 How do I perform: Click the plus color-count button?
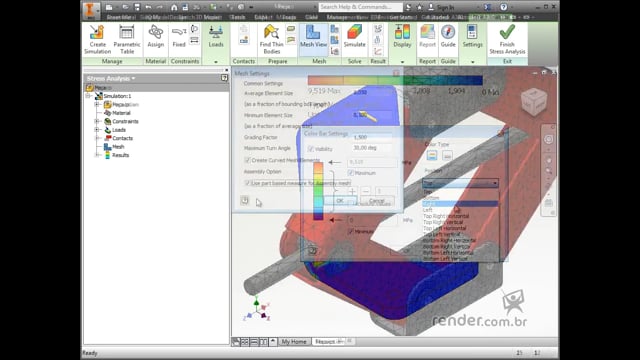[x=352, y=191]
